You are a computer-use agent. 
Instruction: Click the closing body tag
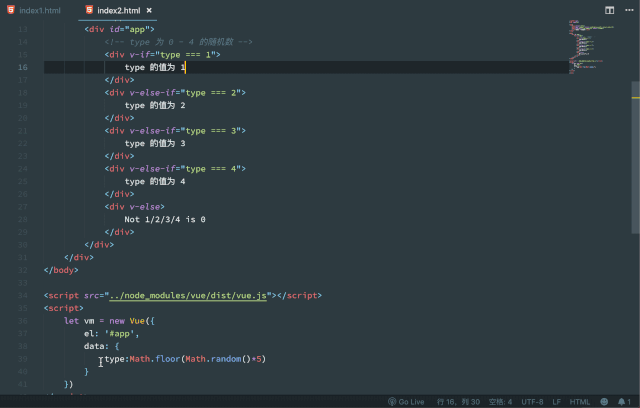(x=61, y=270)
